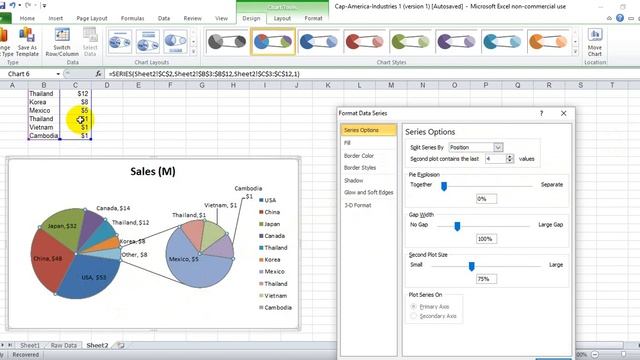Apply blue chart style
Screen dimensions: 640x360
coord(319,41)
